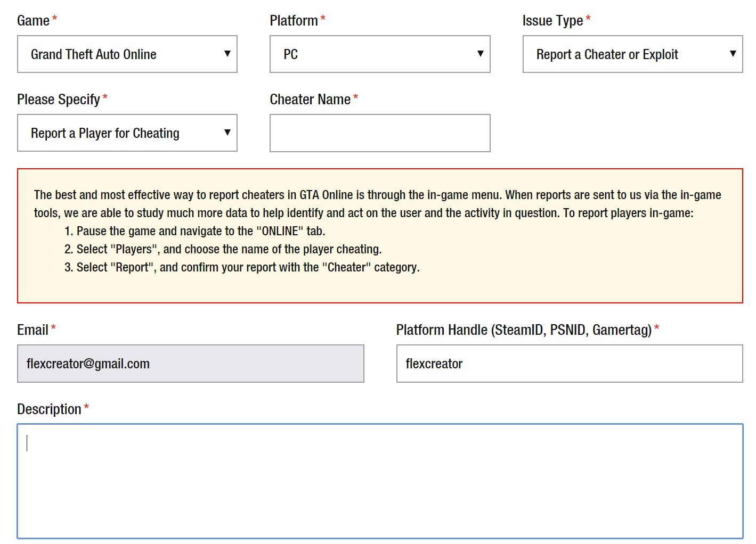Viewport: 756px width, 544px height.
Task: Click the in-game reporting instructions notice box
Action: click(379, 235)
